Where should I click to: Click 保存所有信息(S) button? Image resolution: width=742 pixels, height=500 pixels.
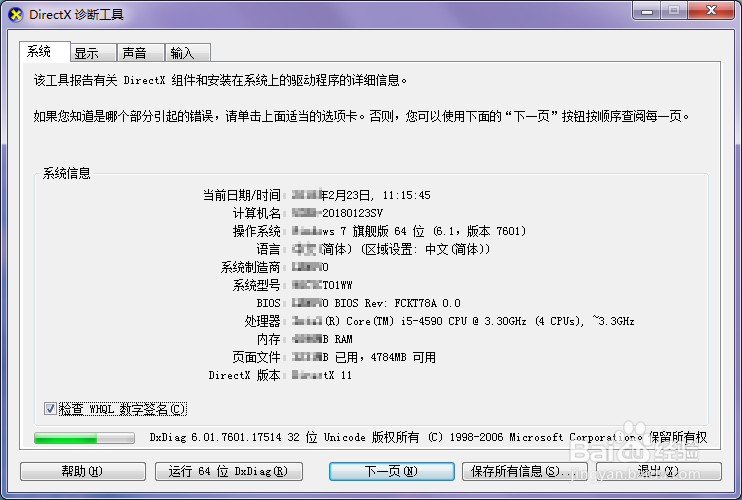coord(524,471)
